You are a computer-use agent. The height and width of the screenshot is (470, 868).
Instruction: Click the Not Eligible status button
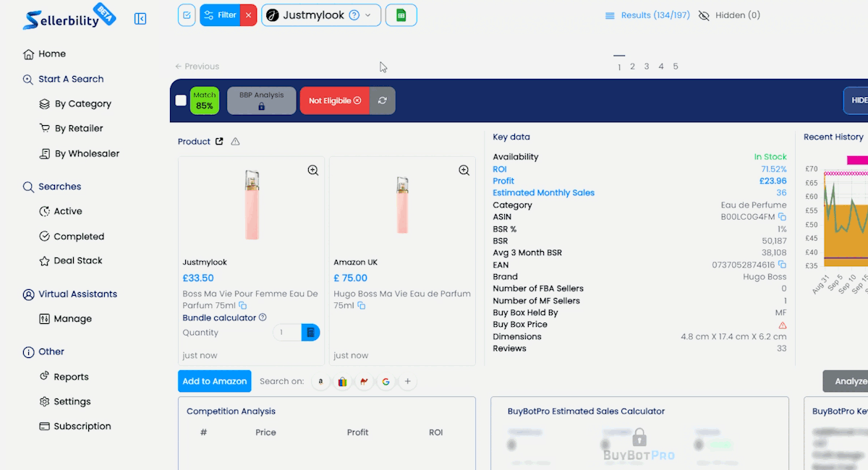[335, 101]
